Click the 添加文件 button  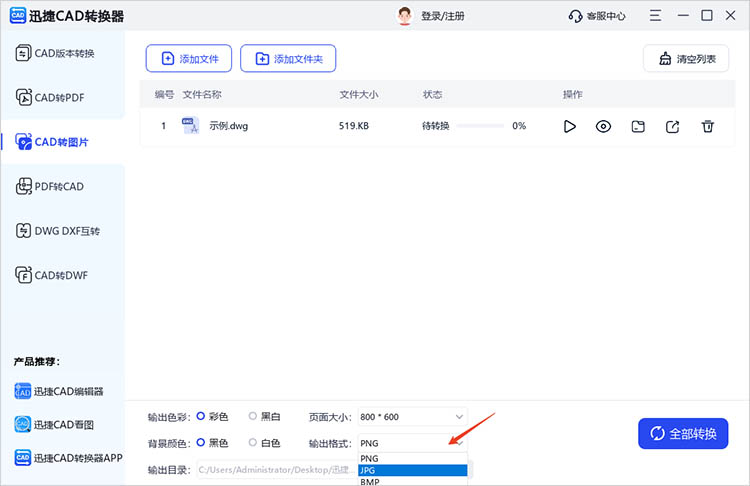point(189,58)
